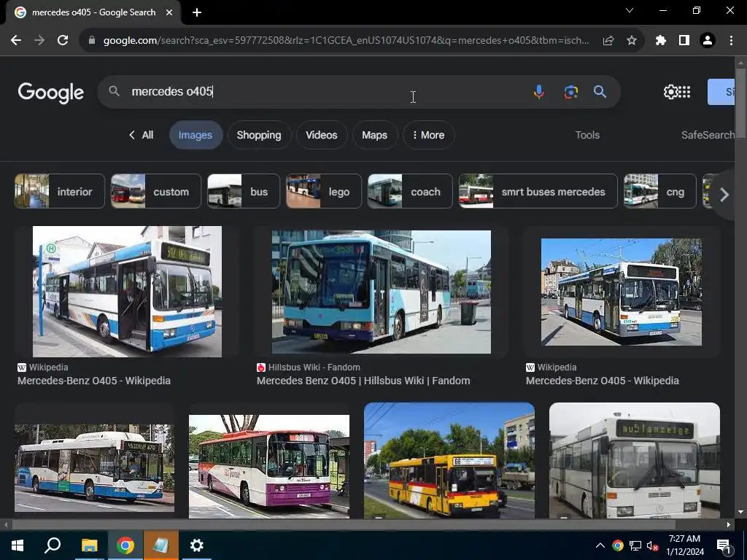Open File Explorer from the taskbar

point(89,545)
